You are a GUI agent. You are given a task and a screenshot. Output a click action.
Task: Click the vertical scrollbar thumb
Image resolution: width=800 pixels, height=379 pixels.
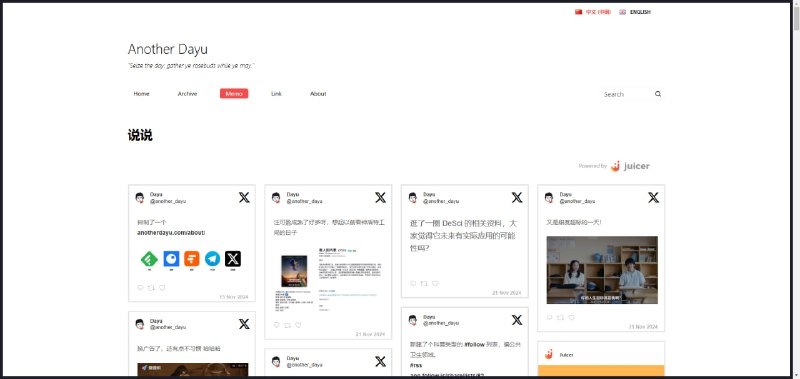click(796, 20)
